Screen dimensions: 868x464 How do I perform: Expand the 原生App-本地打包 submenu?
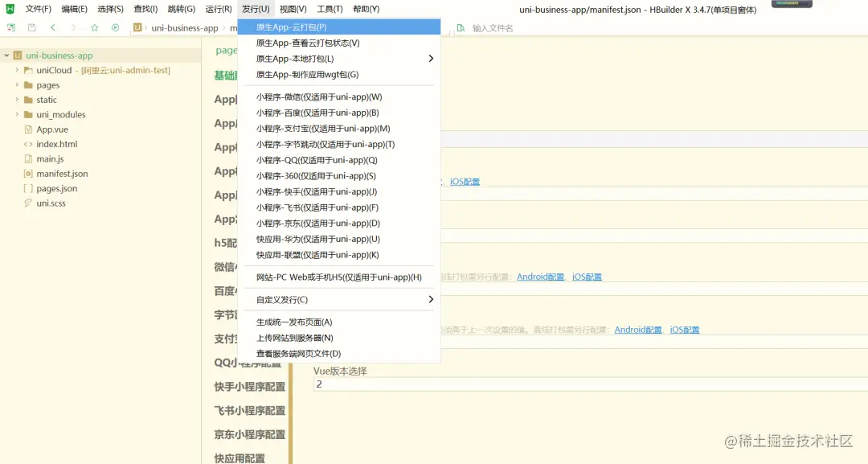338,58
